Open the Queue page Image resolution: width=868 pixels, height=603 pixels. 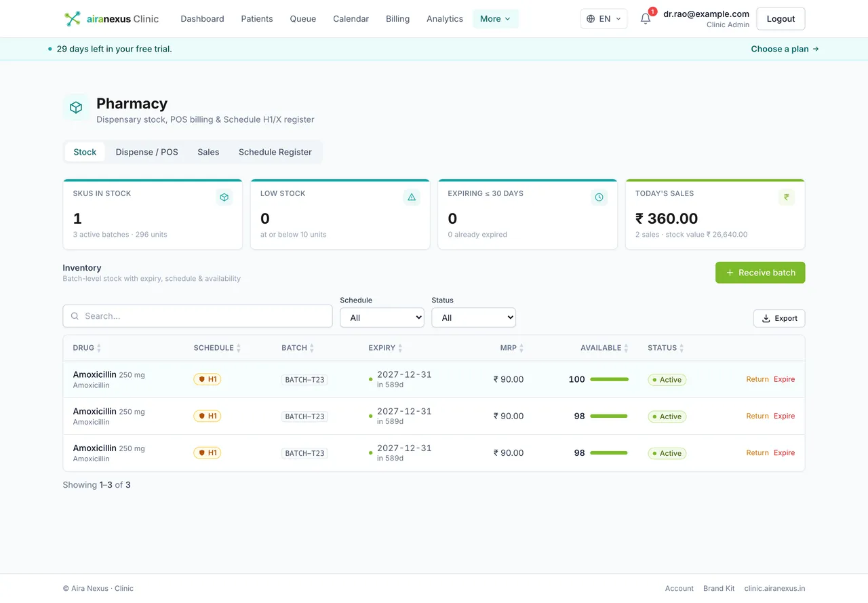[303, 19]
